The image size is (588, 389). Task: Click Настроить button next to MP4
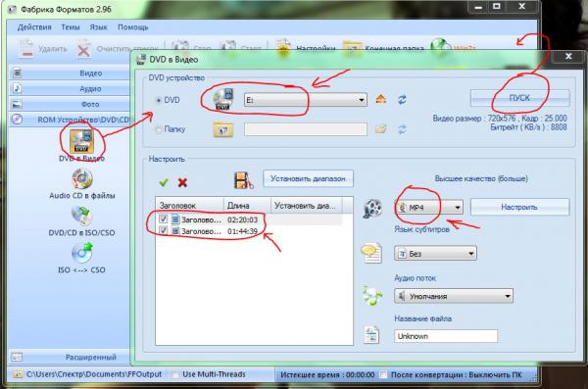coord(519,207)
